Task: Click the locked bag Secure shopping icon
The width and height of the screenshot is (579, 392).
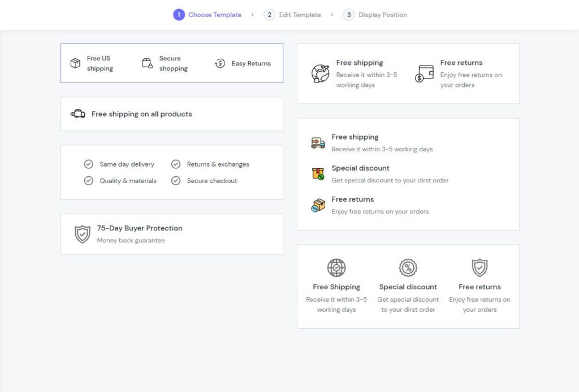Action: pyautogui.click(x=148, y=63)
